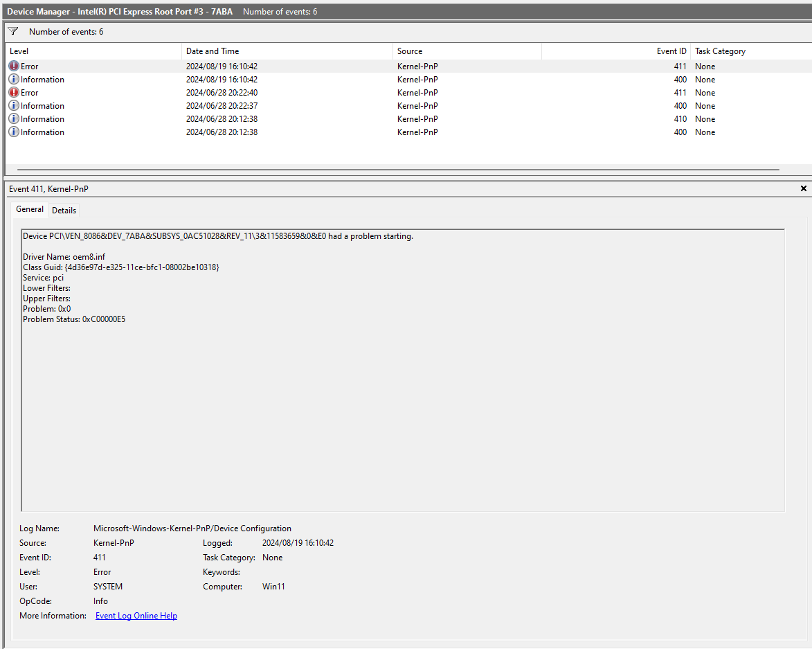The width and height of the screenshot is (812, 649).
Task: Close the Event 411 details pane
Action: pyautogui.click(x=803, y=188)
